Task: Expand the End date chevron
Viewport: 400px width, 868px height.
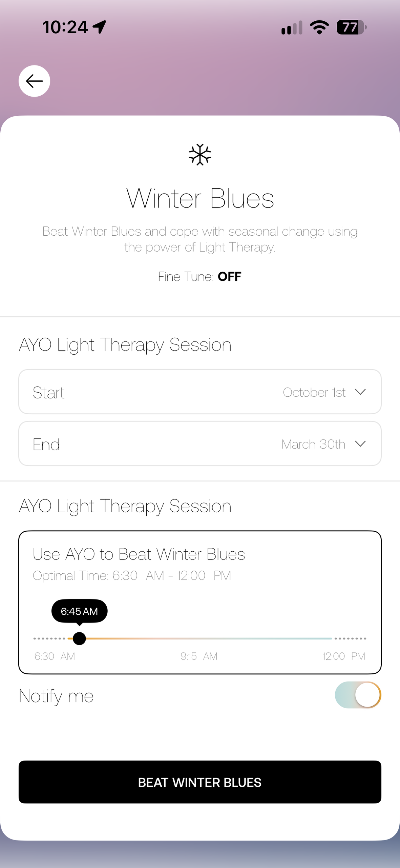Action: [360, 444]
